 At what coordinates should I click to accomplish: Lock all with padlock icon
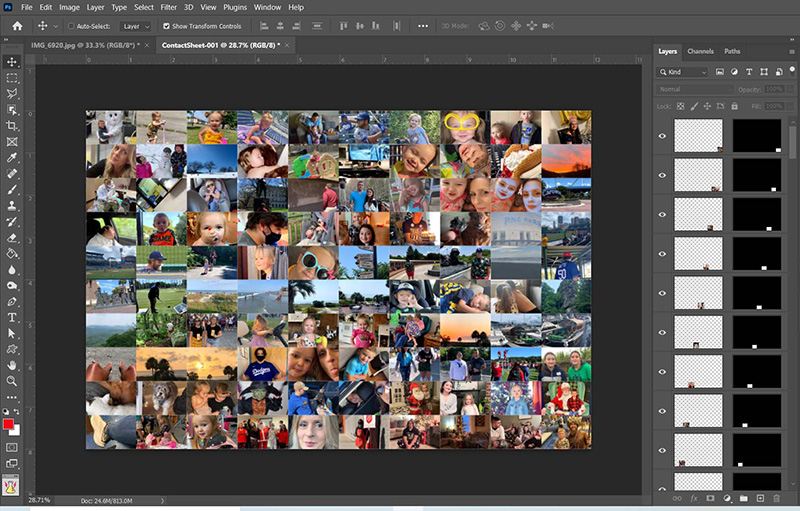coord(735,106)
